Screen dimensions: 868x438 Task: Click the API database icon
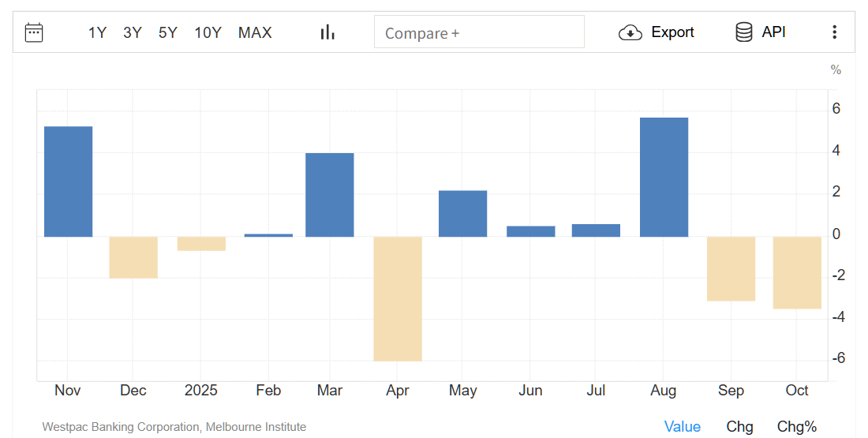pos(743,32)
